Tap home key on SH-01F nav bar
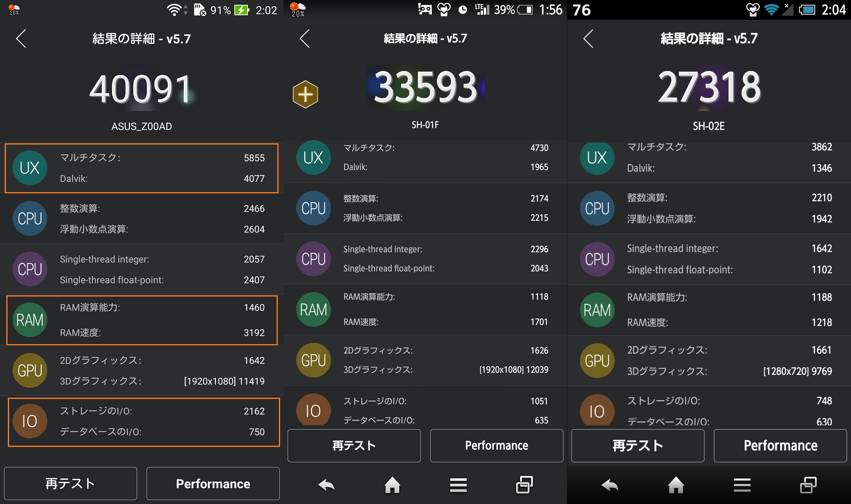The width and height of the screenshot is (851, 504). pyautogui.click(x=392, y=485)
